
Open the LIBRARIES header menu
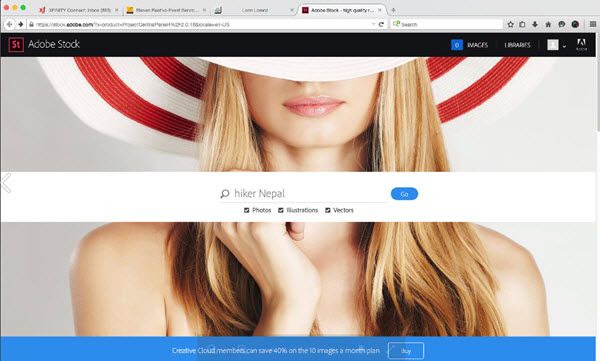click(517, 45)
